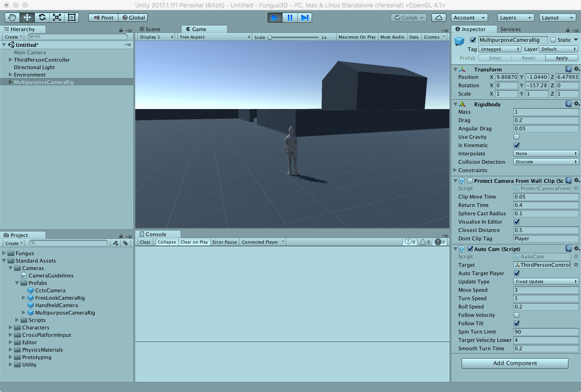Open Transform component help icon
581x392 pixels.
click(x=568, y=69)
